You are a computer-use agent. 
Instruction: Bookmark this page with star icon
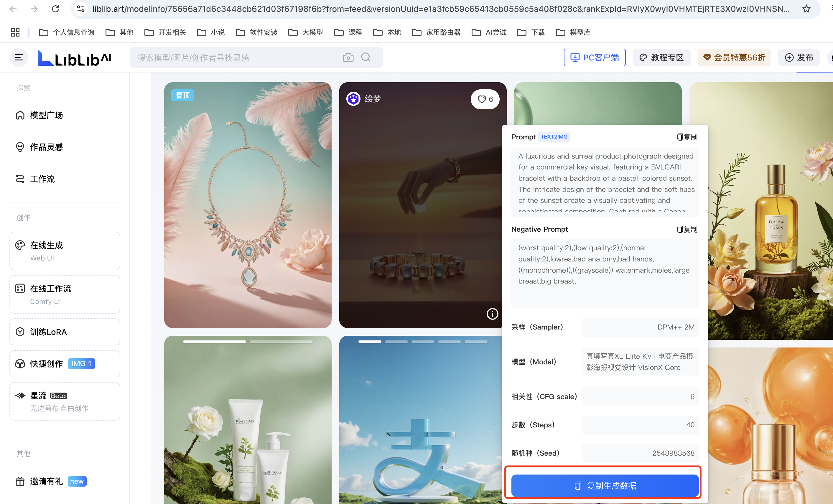pyautogui.click(x=806, y=9)
